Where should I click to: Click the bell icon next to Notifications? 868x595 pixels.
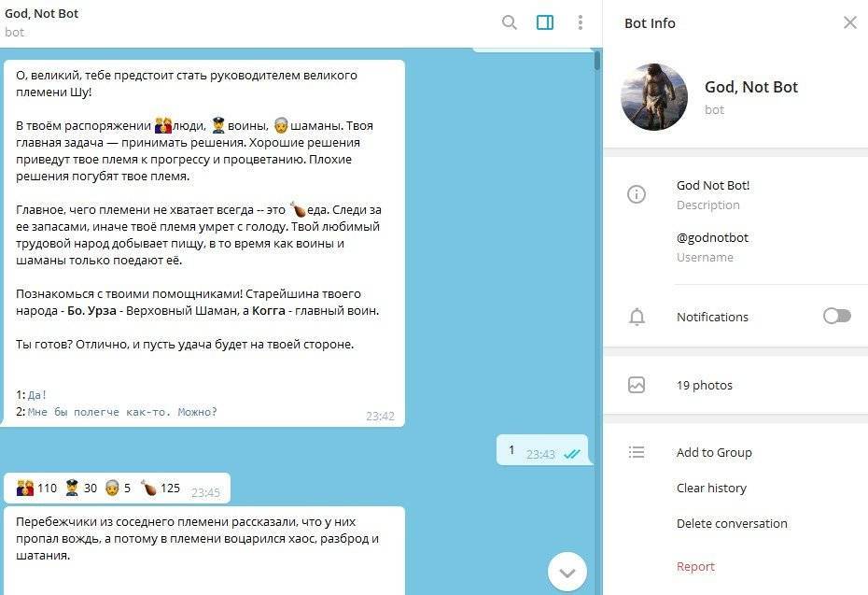coord(637,317)
